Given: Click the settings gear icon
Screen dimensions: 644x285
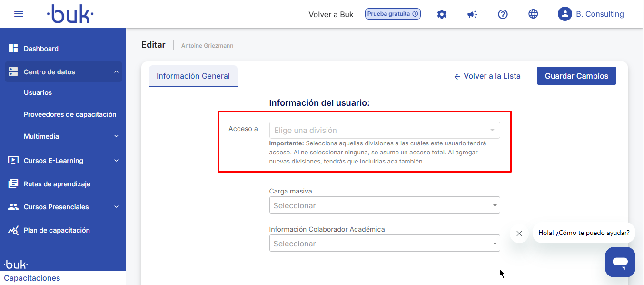Looking at the screenshot, I should point(442,14).
